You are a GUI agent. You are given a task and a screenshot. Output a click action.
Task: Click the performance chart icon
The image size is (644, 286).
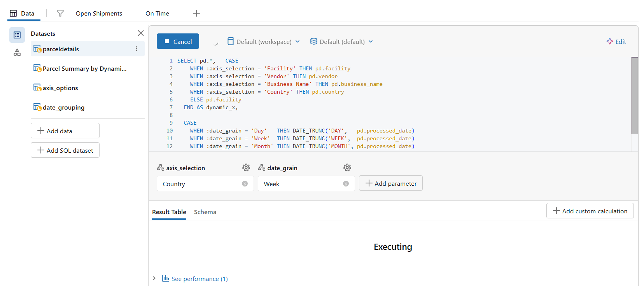tap(165, 278)
